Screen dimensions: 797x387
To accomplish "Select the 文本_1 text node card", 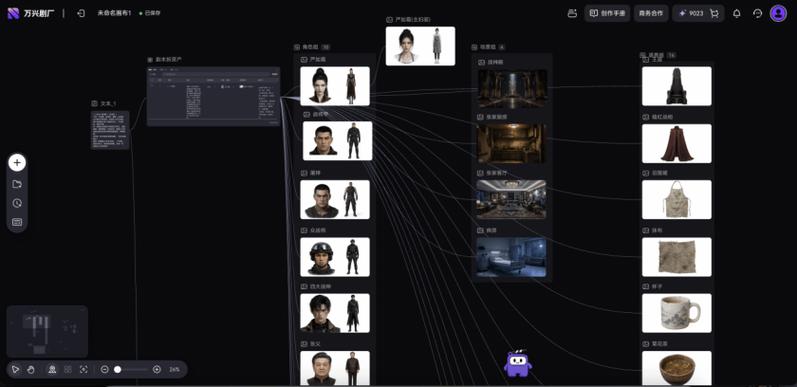I will click(110, 130).
